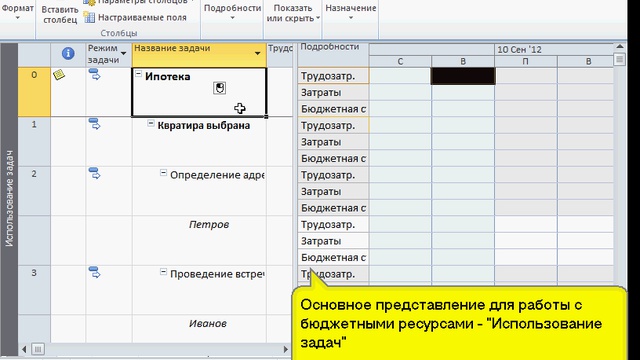Screen dimensions: 640x360
Task: Click task mode icon in row 0
Action: [94, 74]
